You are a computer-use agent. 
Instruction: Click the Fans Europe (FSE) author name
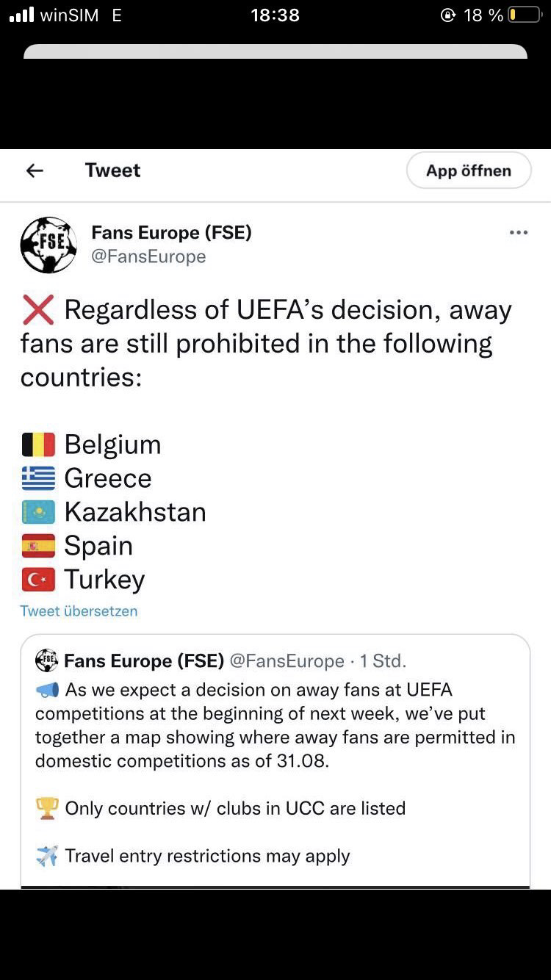(x=171, y=232)
